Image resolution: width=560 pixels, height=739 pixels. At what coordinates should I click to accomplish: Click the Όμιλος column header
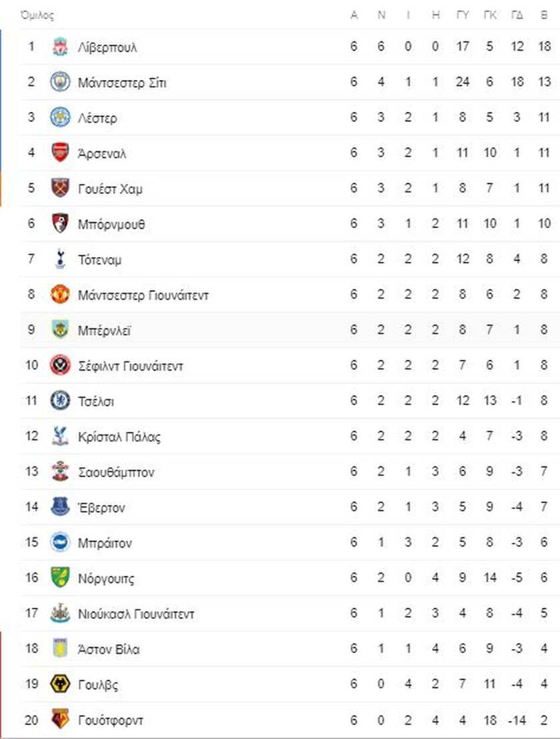coord(37,15)
